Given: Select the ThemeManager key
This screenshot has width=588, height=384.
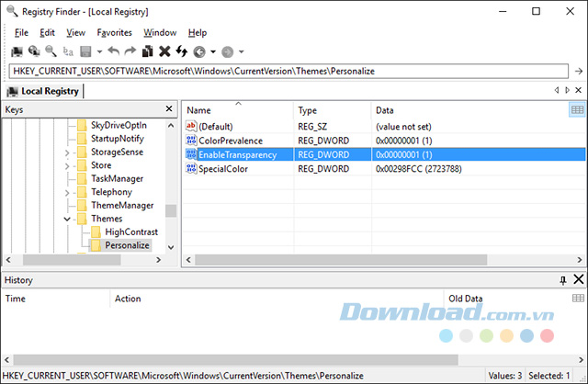Looking at the screenshot, I should (122, 206).
